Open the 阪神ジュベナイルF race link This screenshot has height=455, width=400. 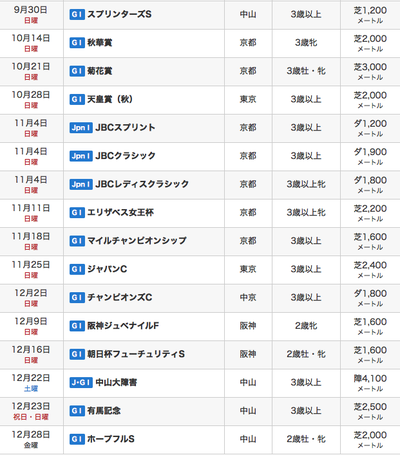click(123, 326)
